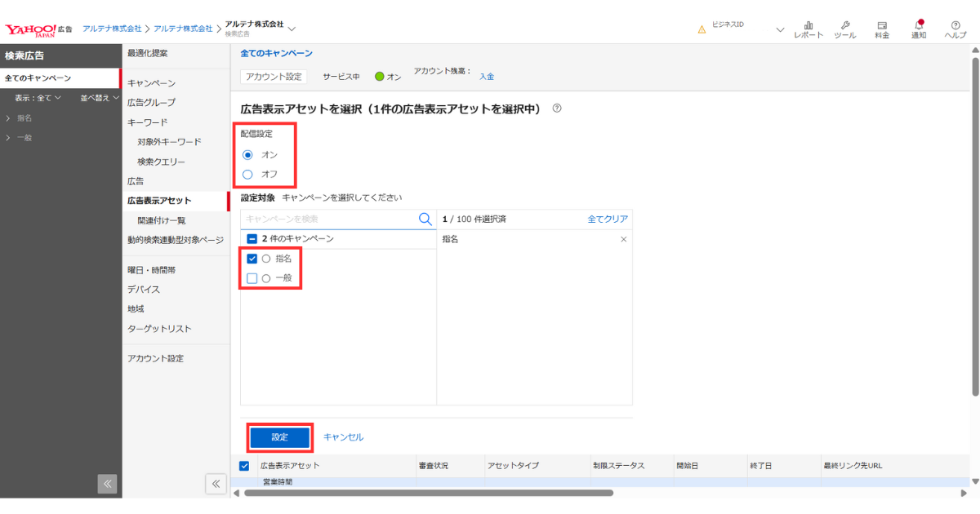Sort by the 最終リンク先URL column header
The width and height of the screenshot is (980, 514).
pyautogui.click(x=853, y=466)
